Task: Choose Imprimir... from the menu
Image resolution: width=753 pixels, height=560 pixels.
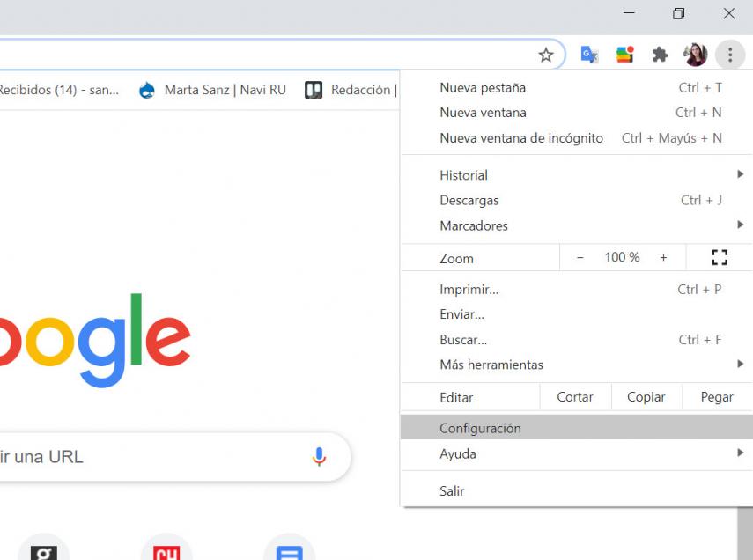Action: [x=577, y=290]
